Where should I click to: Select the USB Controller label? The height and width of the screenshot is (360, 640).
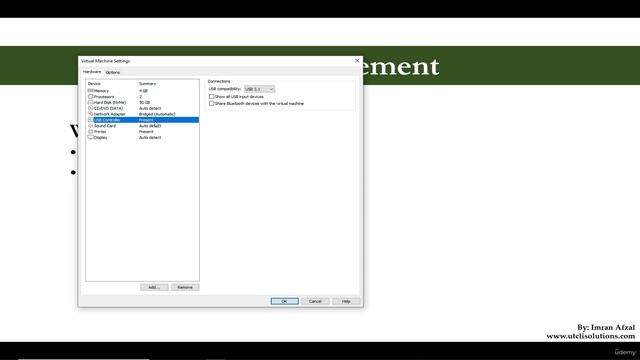click(107, 120)
